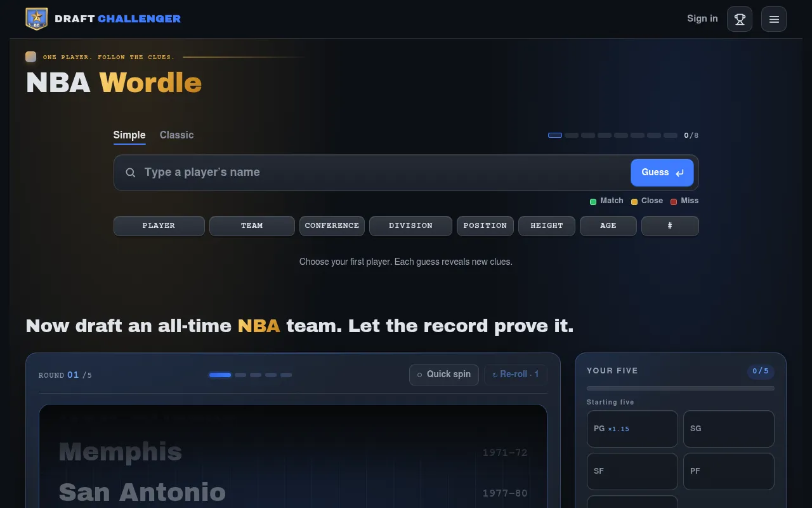812x508 pixels.
Task: Click the TEAM column header
Action: pyautogui.click(x=252, y=226)
